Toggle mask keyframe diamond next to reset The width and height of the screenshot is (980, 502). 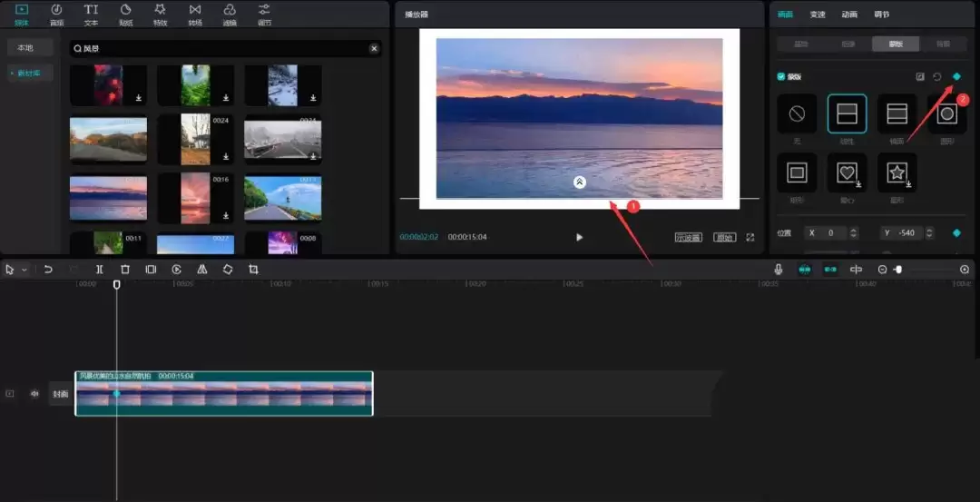pos(956,77)
